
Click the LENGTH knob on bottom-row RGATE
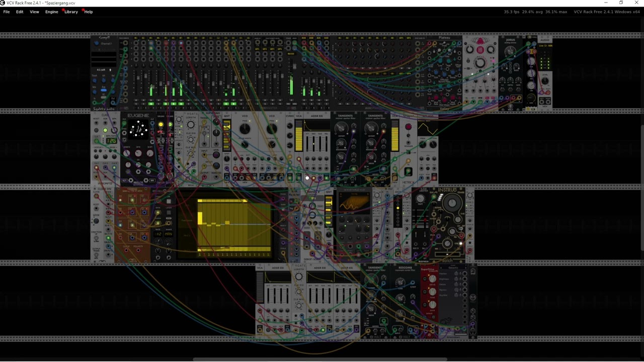click(x=299, y=277)
